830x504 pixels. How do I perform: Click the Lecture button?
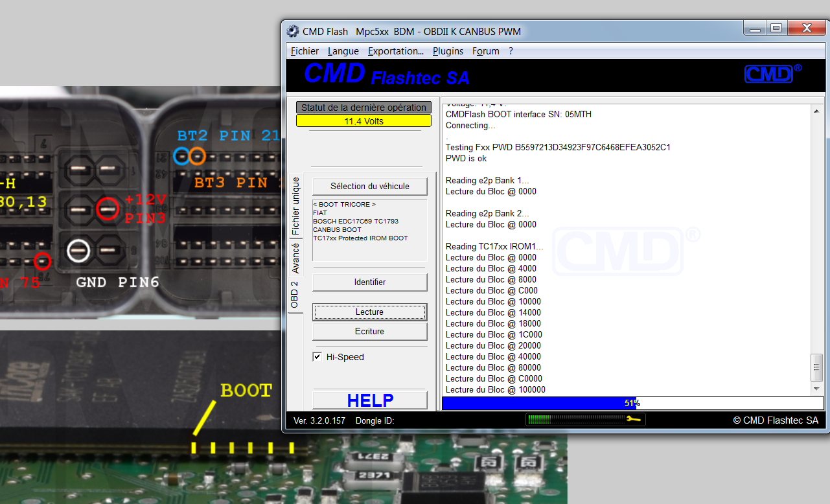click(370, 312)
